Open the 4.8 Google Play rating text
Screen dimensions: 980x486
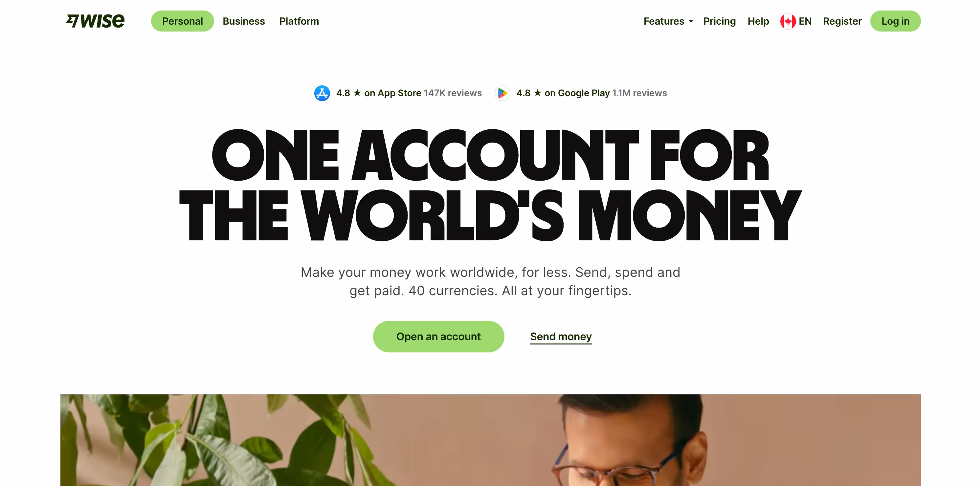[563, 93]
